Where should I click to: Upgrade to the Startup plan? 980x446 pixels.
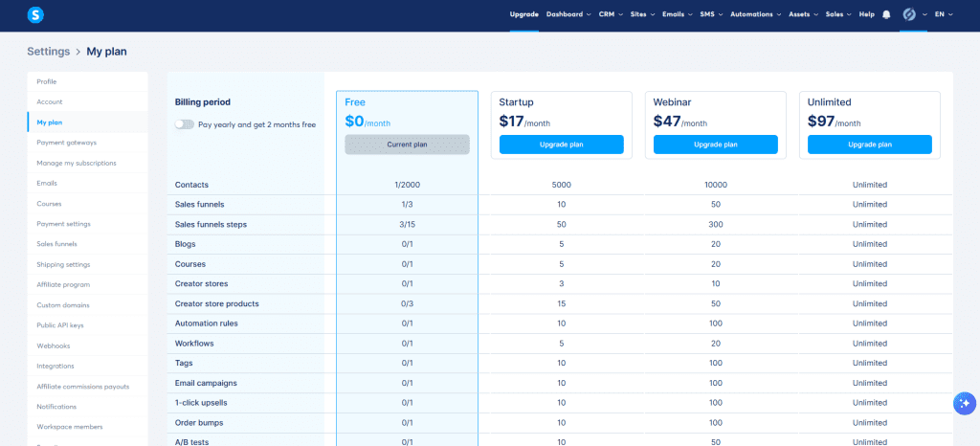click(561, 145)
